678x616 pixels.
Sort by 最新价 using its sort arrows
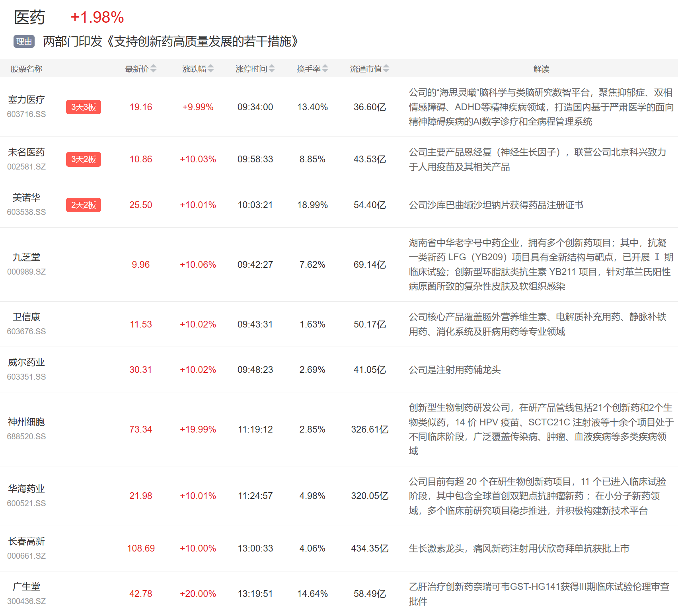(x=153, y=69)
